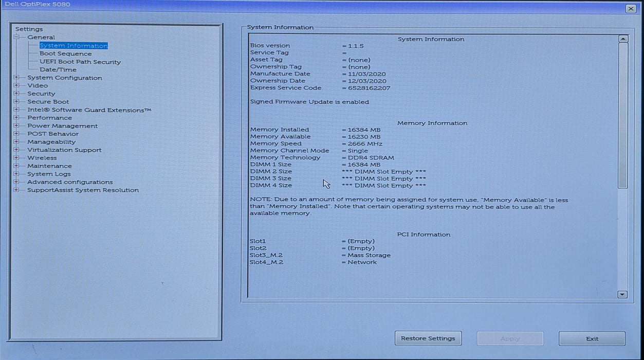Click the greyed-out Apply button
The width and height of the screenshot is (644, 360).
tap(510, 338)
